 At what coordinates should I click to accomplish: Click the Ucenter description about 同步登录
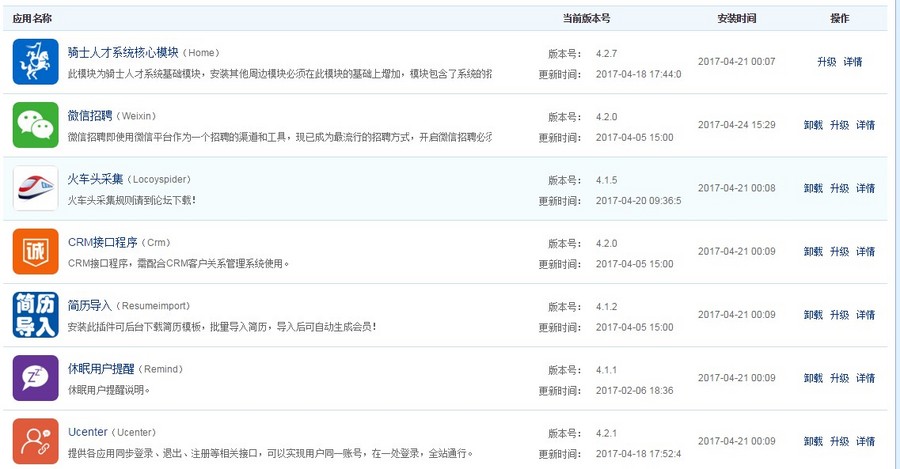coord(270,454)
